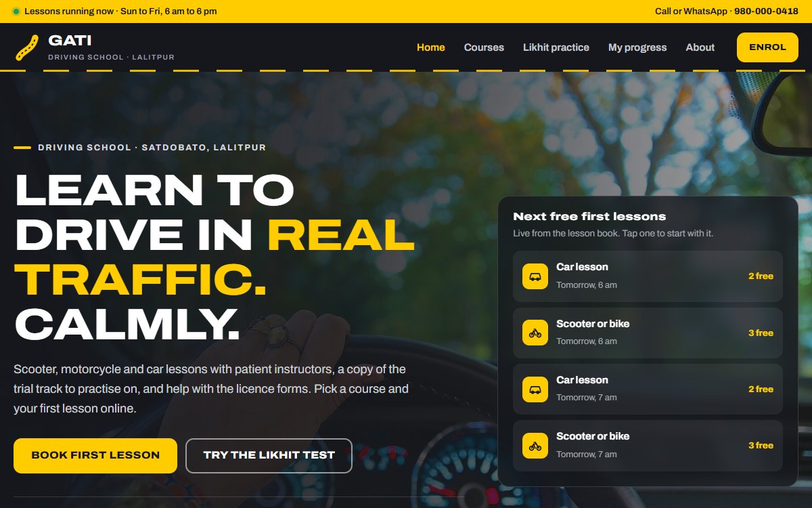This screenshot has height=508, width=812.
Task: Click '2 free' on Tomorrow 6 am car lesson
Action: pos(761,276)
